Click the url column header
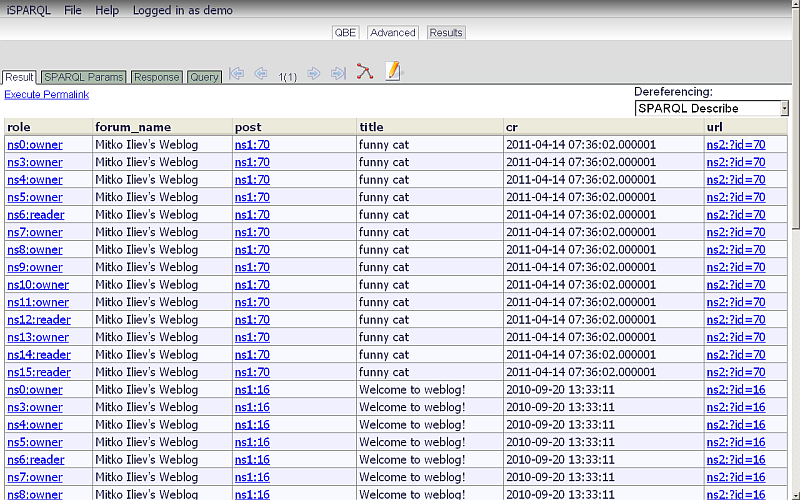The height and width of the screenshot is (500, 800). (746, 127)
